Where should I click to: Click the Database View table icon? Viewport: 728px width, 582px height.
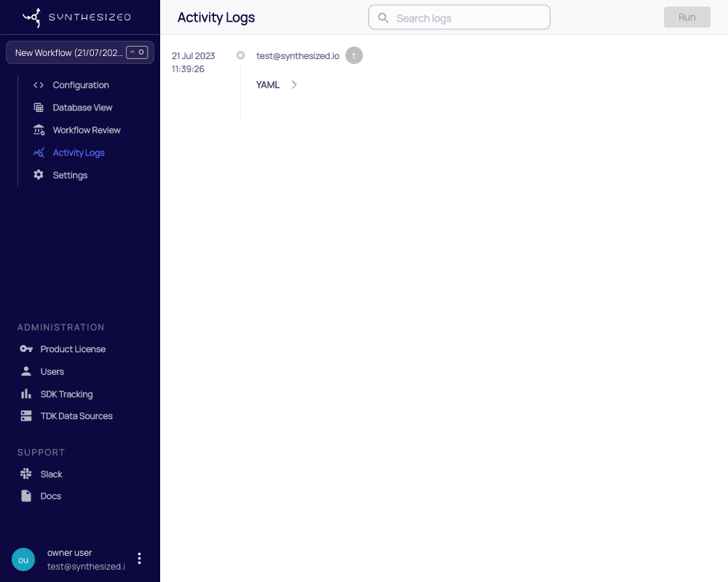[39, 108]
